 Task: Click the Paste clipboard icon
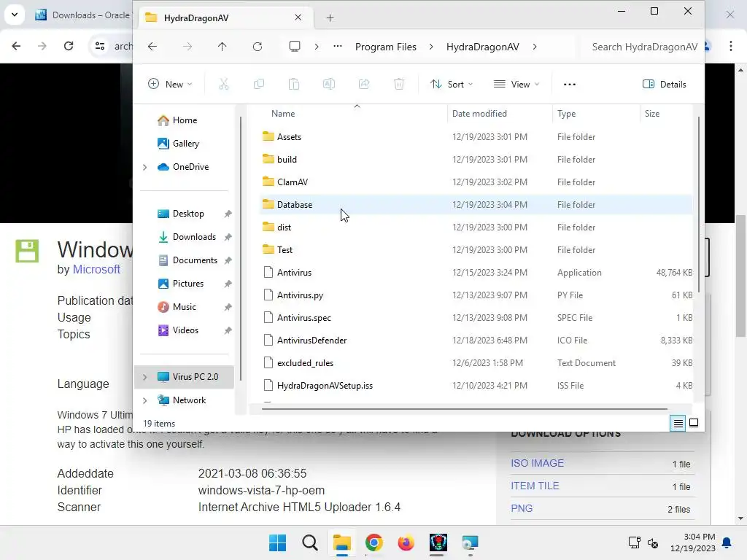[294, 85]
